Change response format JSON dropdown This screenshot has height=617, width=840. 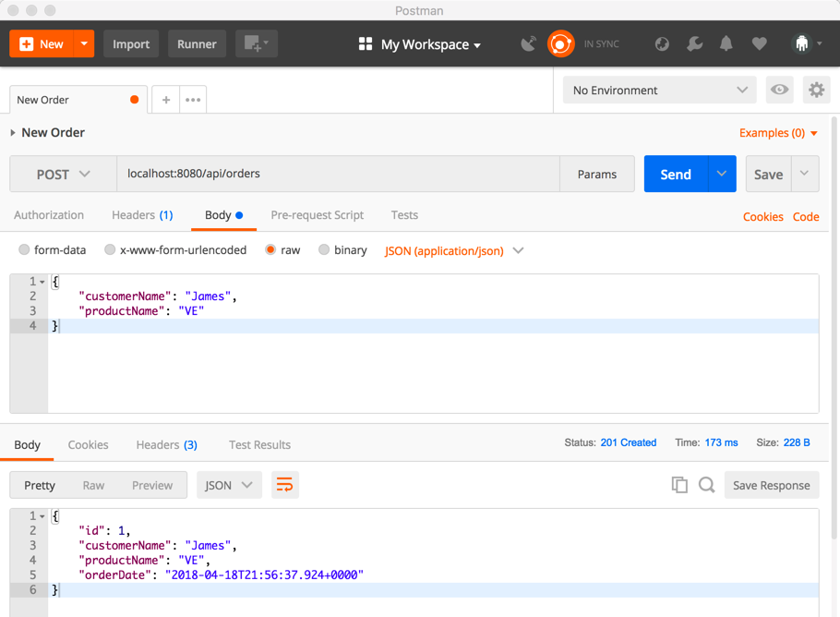pos(229,485)
